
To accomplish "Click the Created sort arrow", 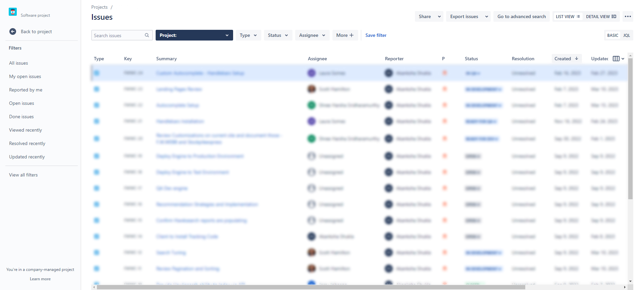I will pyautogui.click(x=577, y=58).
